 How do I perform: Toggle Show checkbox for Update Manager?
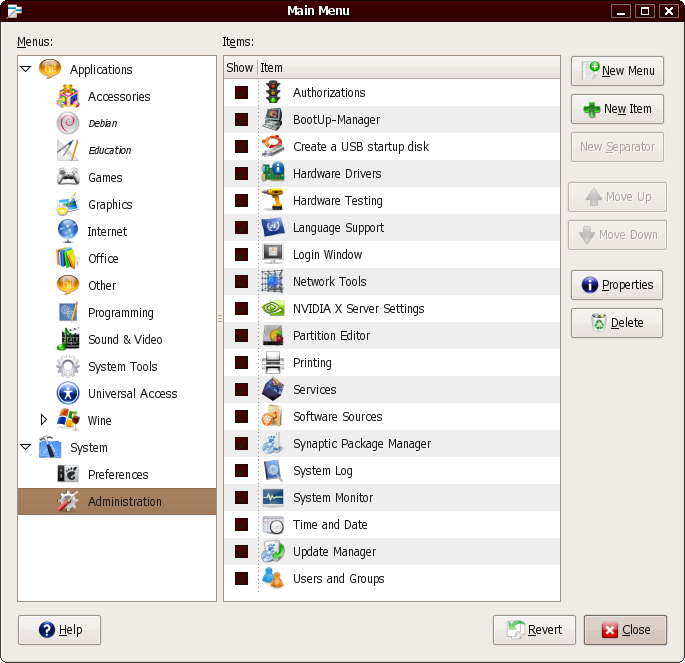(241, 551)
